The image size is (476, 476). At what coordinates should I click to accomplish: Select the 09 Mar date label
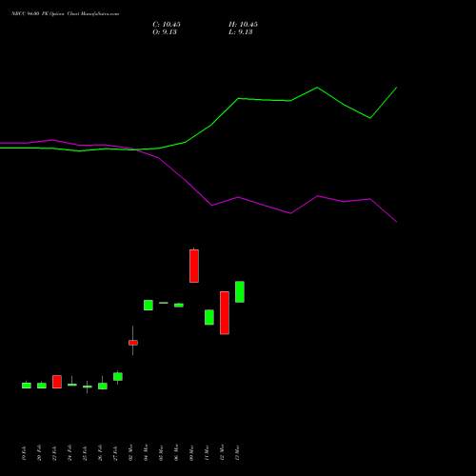pyautogui.click(x=191, y=453)
